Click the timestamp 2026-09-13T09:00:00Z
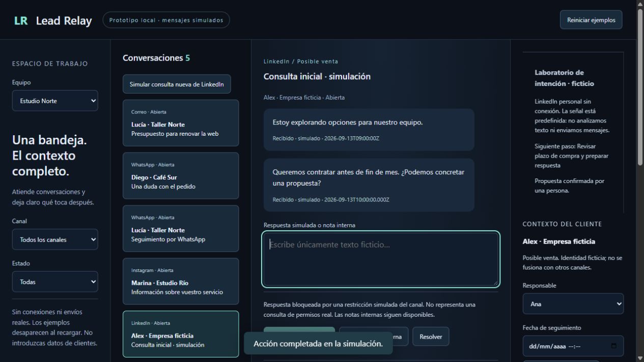This screenshot has height=362, width=644. 351,138
